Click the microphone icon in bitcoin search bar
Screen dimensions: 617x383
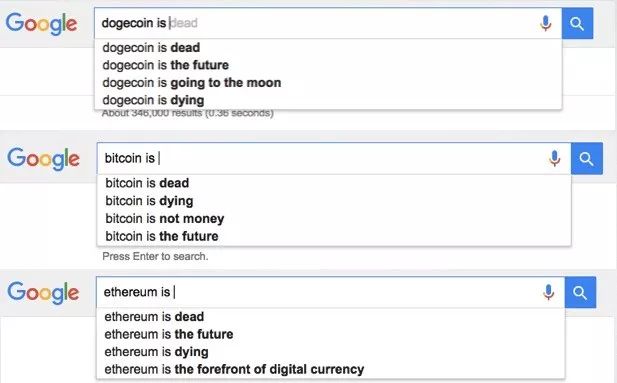coord(555,159)
